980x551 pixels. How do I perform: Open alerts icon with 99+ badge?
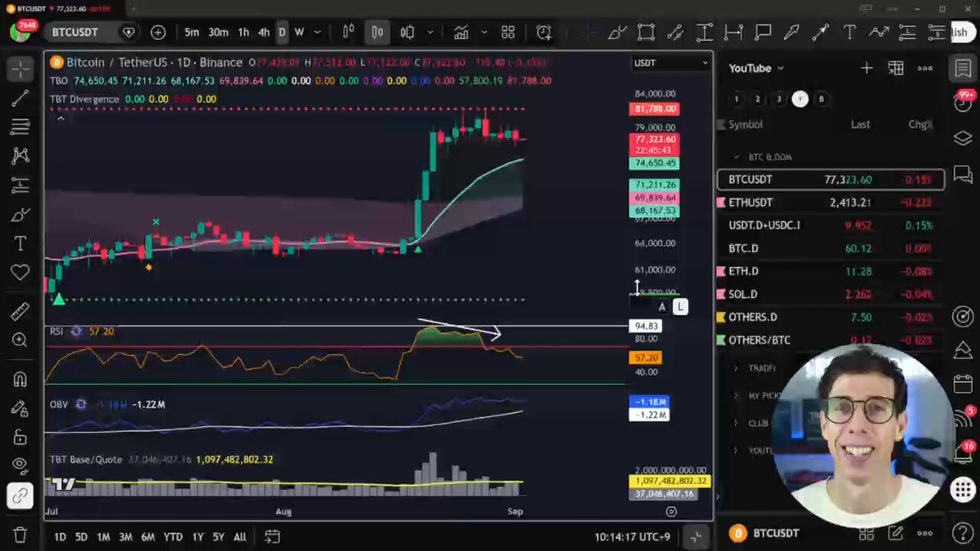coord(963,102)
